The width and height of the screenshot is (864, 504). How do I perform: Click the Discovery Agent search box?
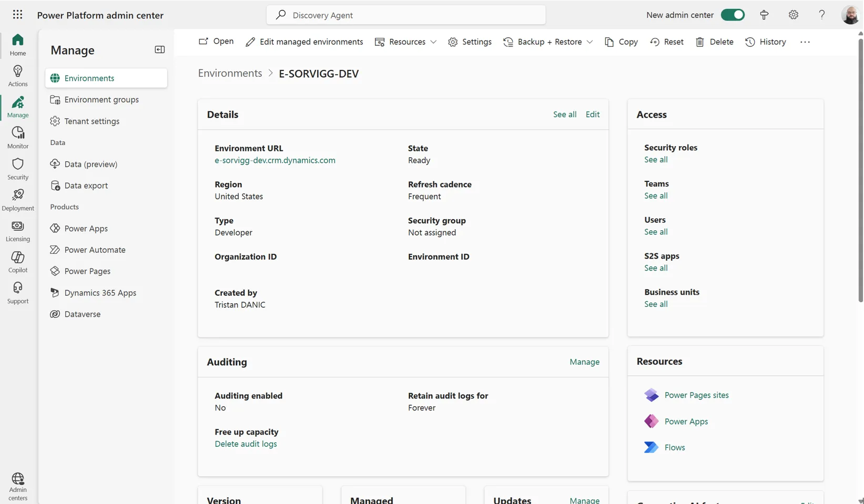click(406, 15)
